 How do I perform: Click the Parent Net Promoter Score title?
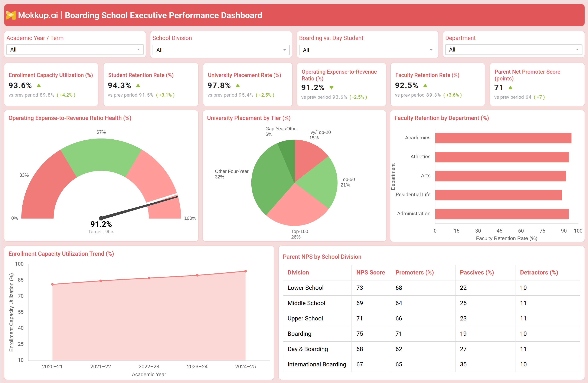527,75
